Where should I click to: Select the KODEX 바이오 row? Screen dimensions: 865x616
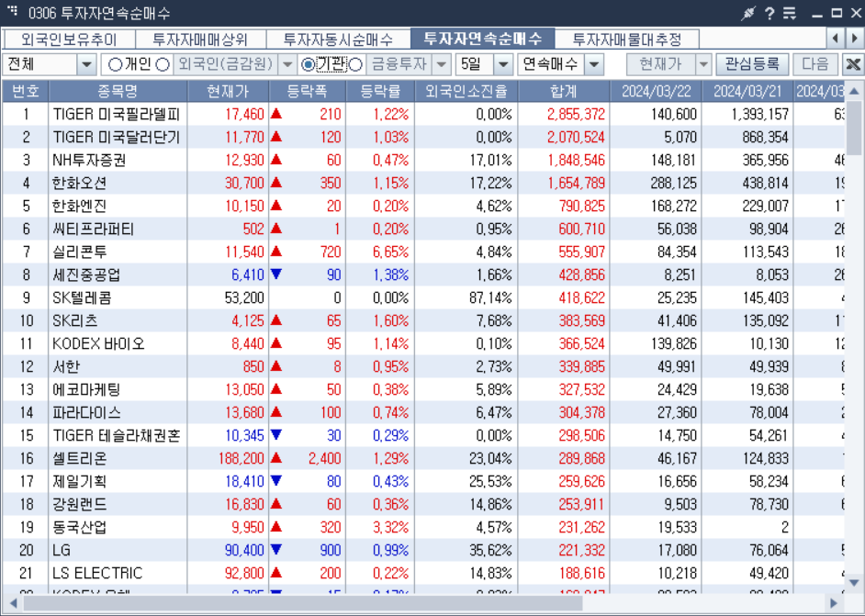[423, 343]
